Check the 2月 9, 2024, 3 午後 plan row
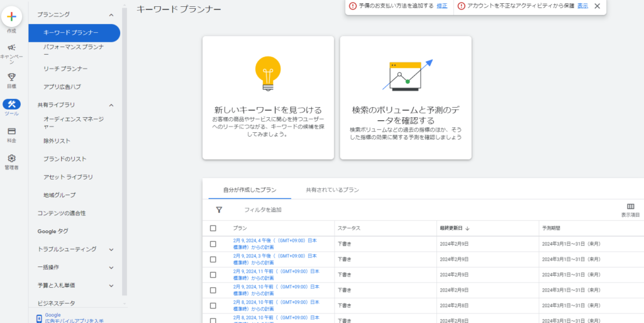Viewport: 644px width, 323px height. pyautogui.click(x=213, y=259)
